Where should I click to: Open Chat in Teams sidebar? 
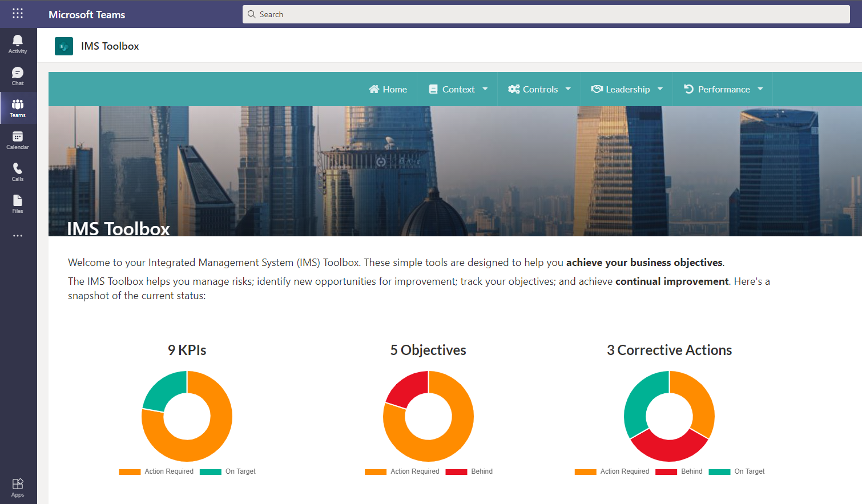18,76
